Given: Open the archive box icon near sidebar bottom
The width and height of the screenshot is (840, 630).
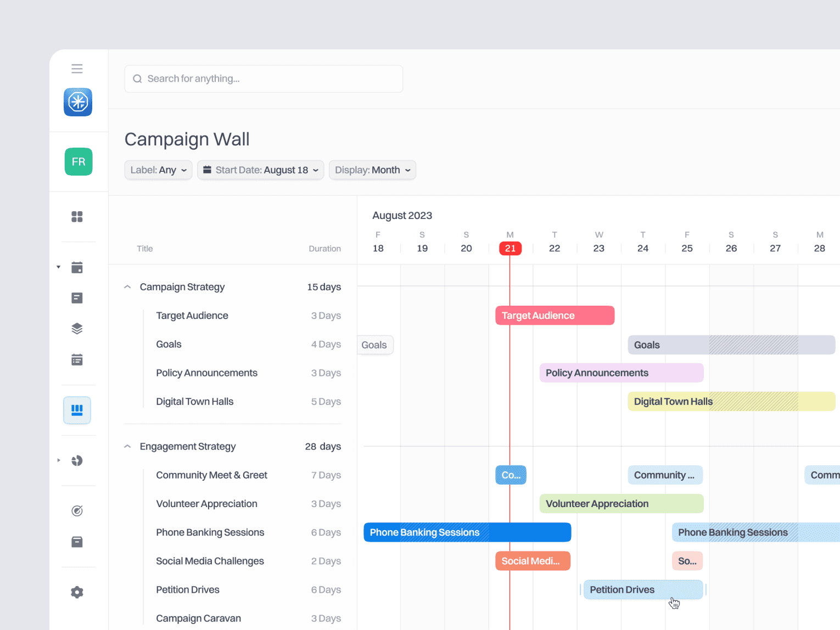Looking at the screenshot, I should pos(76,542).
